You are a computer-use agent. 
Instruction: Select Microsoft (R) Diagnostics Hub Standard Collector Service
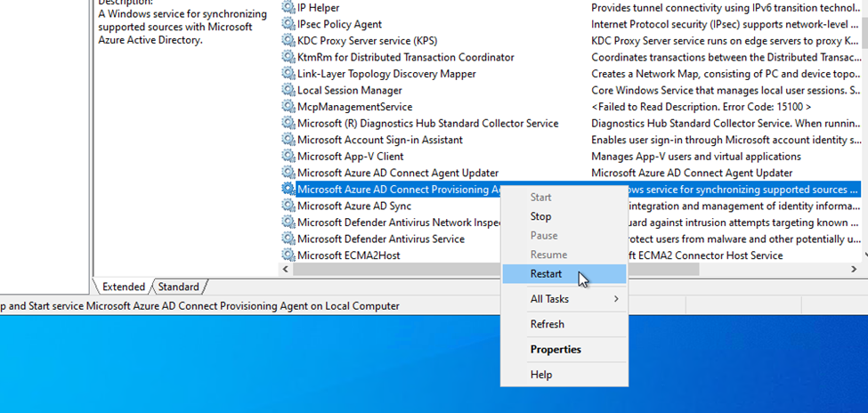pyautogui.click(x=428, y=123)
